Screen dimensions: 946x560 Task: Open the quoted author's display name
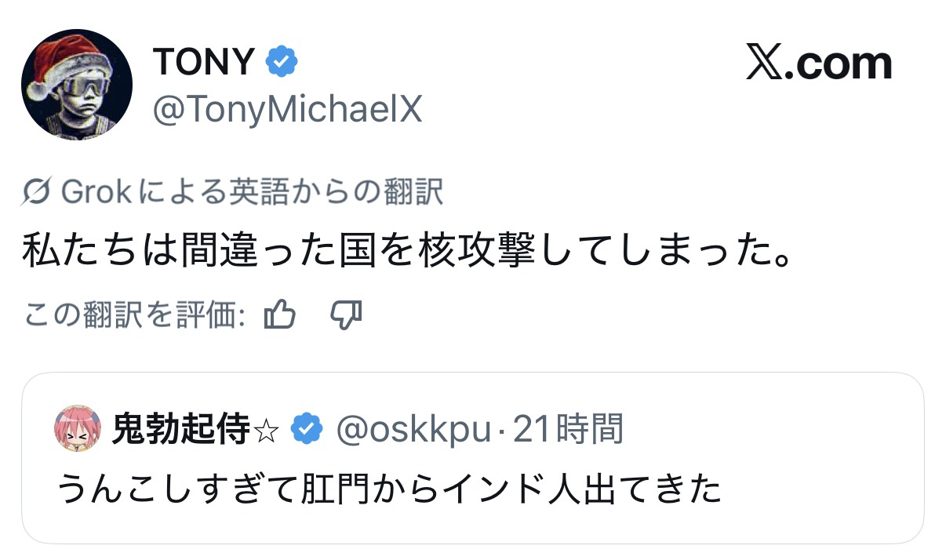(180, 429)
